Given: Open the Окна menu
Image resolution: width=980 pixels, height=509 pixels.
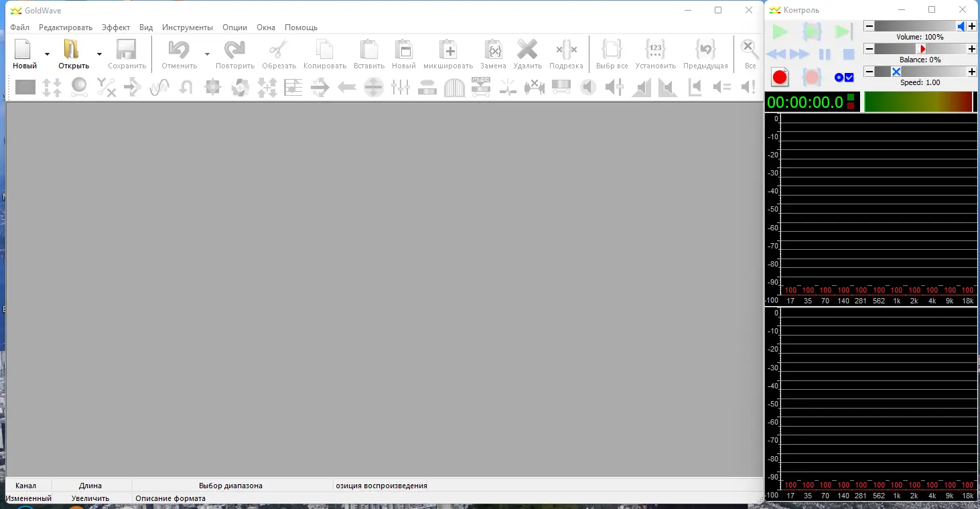Looking at the screenshot, I should [x=266, y=27].
